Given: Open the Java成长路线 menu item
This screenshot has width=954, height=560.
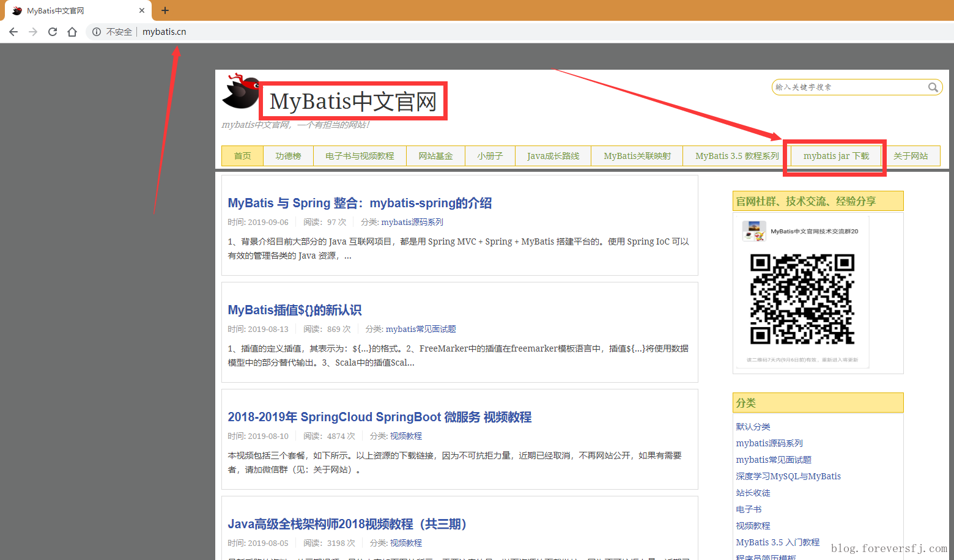Looking at the screenshot, I should (553, 156).
